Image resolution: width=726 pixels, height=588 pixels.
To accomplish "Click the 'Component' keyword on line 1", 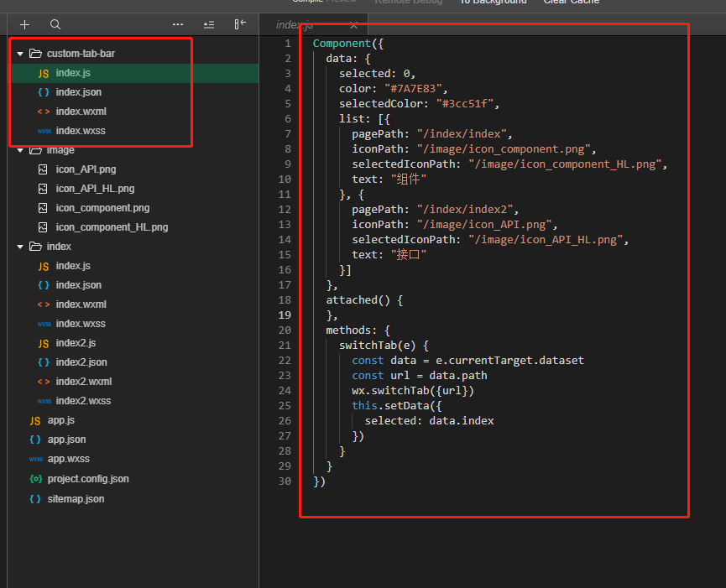I will [x=342, y=44].
